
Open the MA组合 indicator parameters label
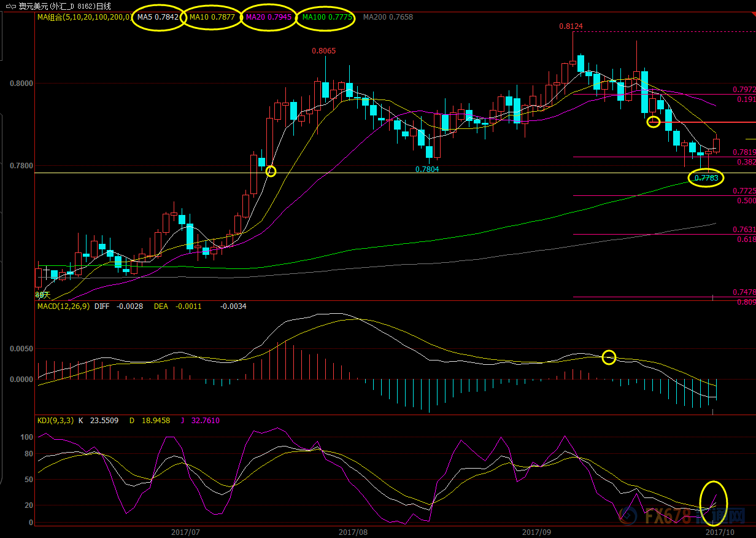click(x=84, y=17)
